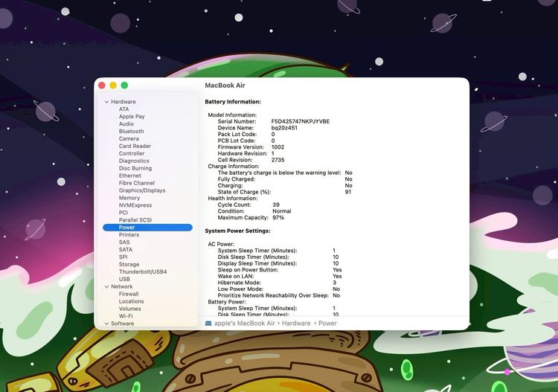This screenshot has width=558, height=392.
Task: Click the System Power Settings heading
Action: (x=238, y=231)
